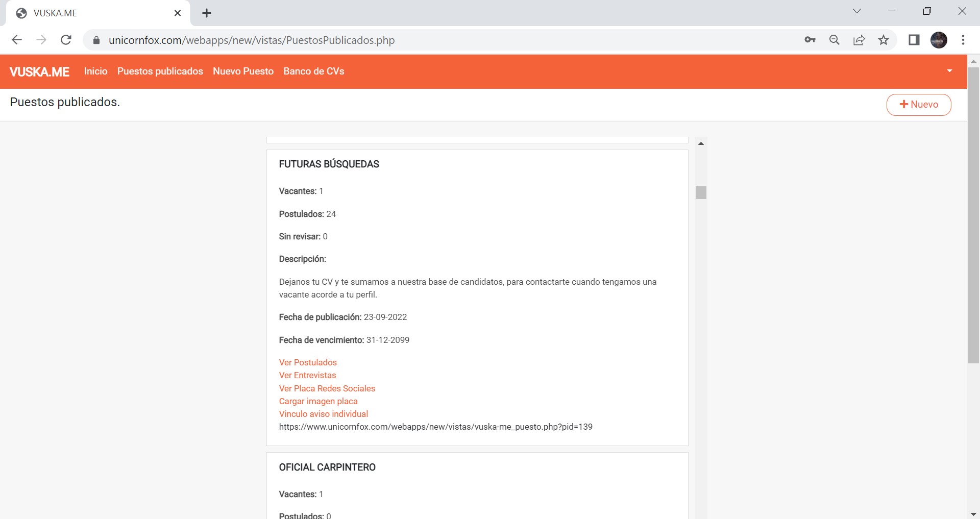The width and height of the screenshot is (980, 519).
Task: Click the profile avatar icon
Action: pos(939,40)
